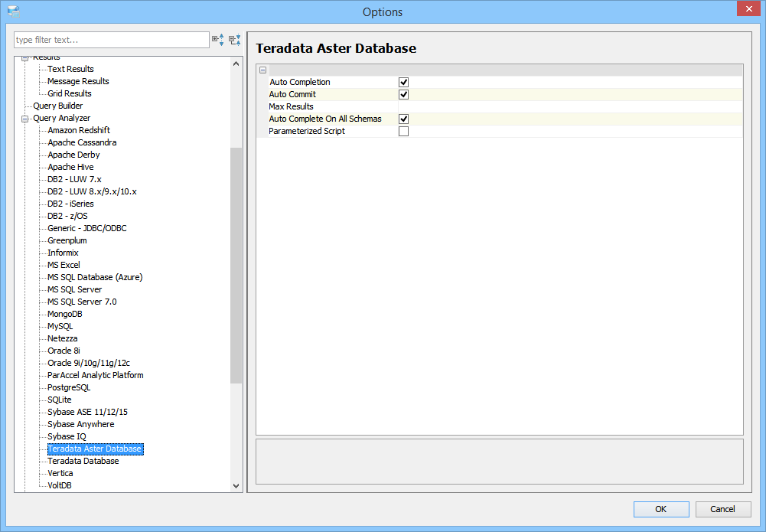Collapse the property grid category section
The width and height of the screenshot is (766, 532).
click(262, 70)
